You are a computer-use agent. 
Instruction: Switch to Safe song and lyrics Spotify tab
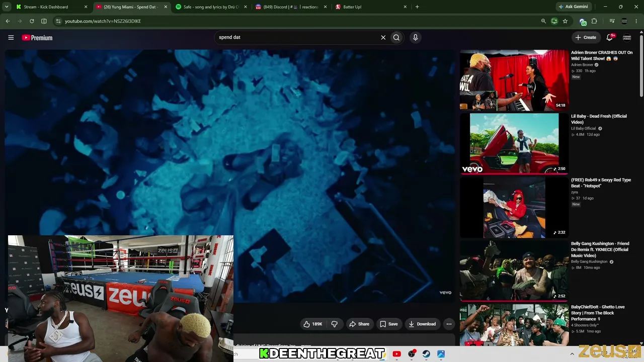(x=211, y=7)
